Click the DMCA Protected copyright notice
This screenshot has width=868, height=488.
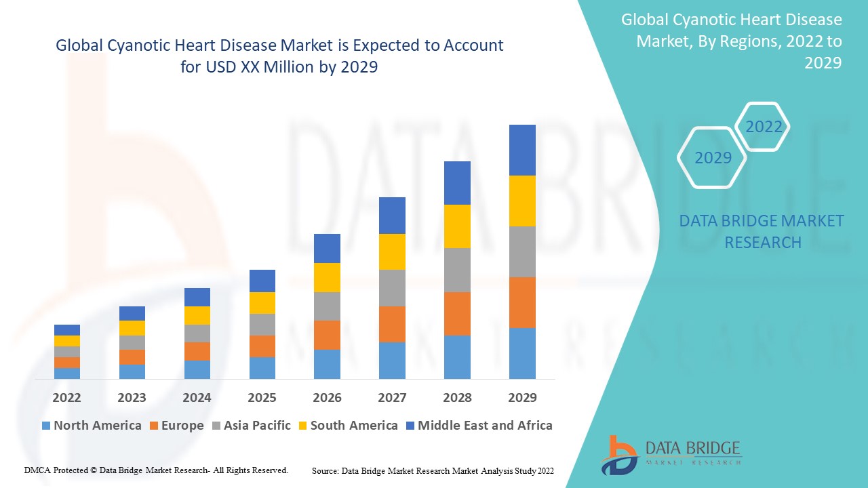click(x=156, y=470)
